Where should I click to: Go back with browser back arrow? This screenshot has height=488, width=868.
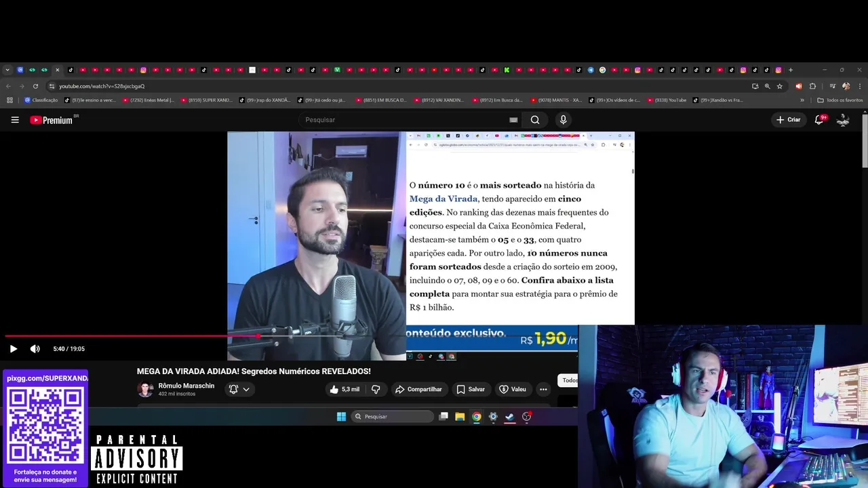click(x=8, y=86)
